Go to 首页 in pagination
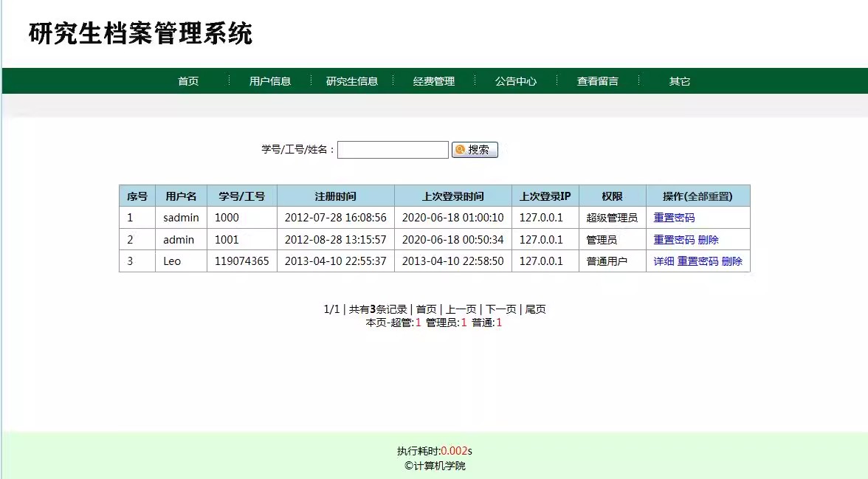This screenshot has height=479, width=868. 427,309
